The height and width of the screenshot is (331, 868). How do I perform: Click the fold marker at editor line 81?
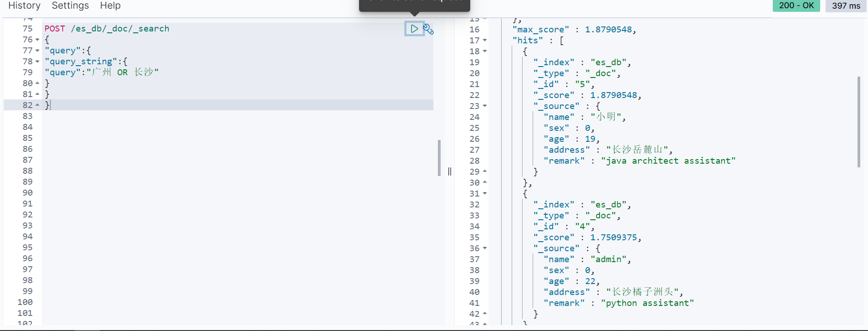click(x=37, y=94)
